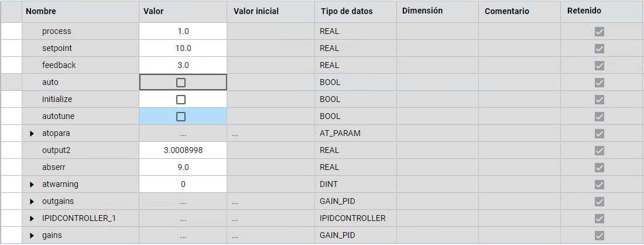Image resolution: width=644 pixels, height=245 pixels.
Task: Select the output2 value cell
Action: [x=183, y=151]
